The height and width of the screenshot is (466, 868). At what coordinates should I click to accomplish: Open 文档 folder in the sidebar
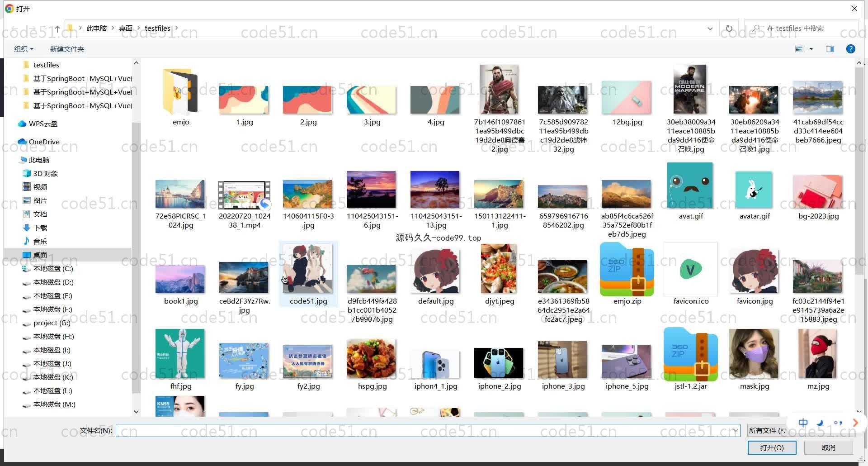click(40, 214)
